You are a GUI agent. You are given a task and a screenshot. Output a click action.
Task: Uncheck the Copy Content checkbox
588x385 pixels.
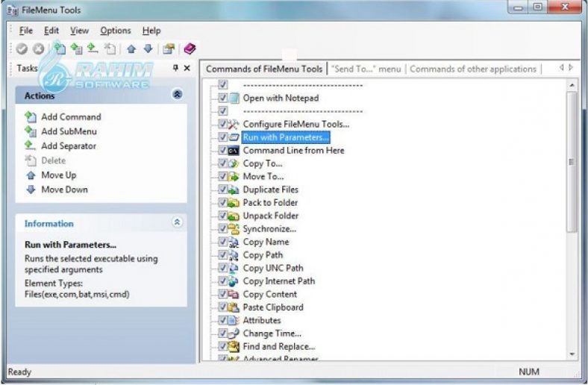[223, 294]
